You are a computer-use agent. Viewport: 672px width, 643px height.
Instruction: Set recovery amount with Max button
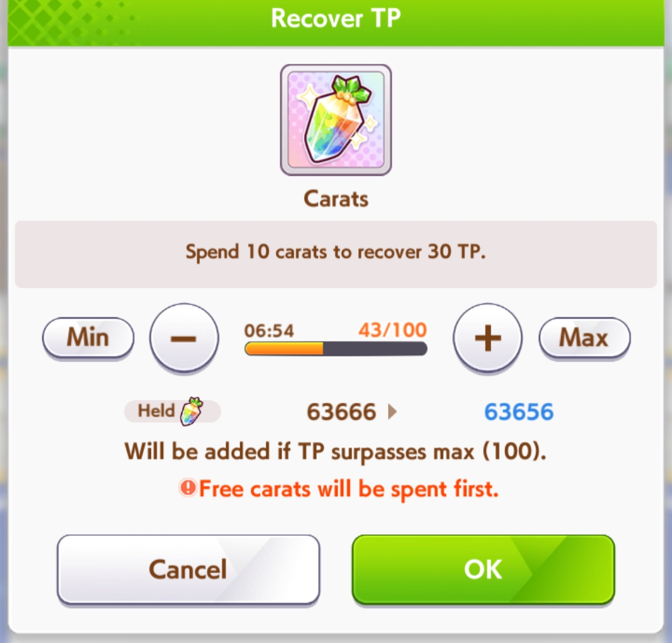coord(584,338)
